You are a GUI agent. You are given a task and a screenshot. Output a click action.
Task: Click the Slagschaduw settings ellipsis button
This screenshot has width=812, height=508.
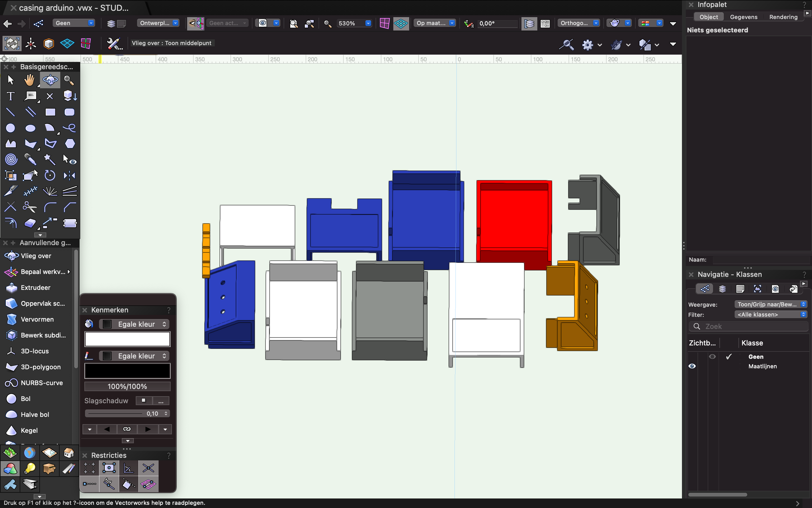pos(161,401)
